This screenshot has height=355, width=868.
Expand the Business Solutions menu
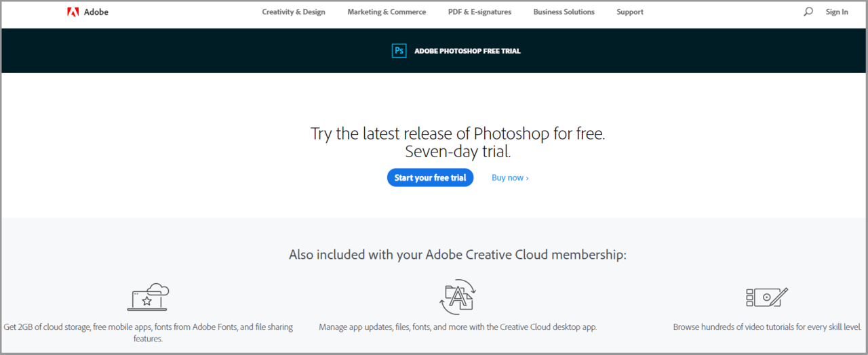(564, 12)
